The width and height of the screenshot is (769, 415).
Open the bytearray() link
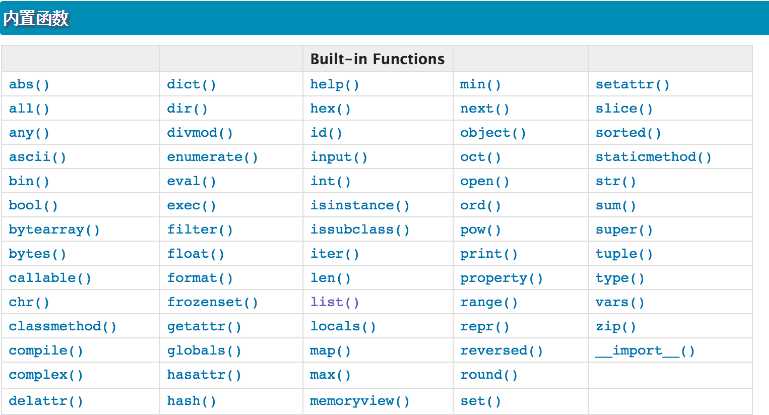(x=54, y=230)
